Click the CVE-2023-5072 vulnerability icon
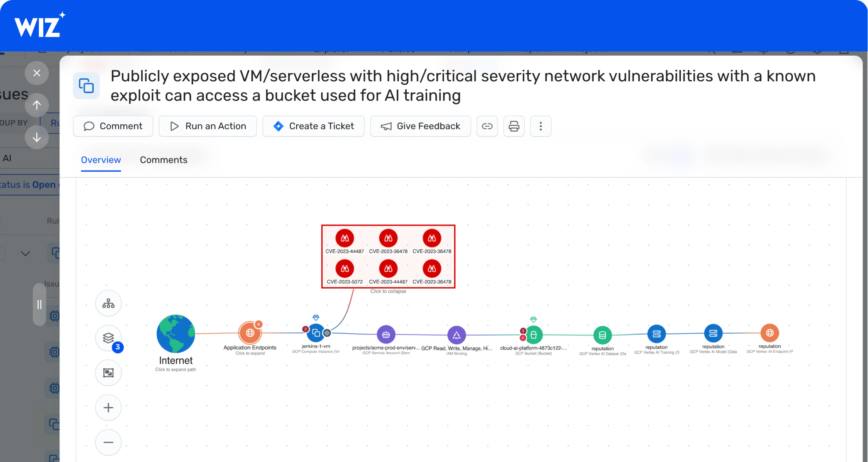Viewport: 868px width, 462px height. point(344,268)
